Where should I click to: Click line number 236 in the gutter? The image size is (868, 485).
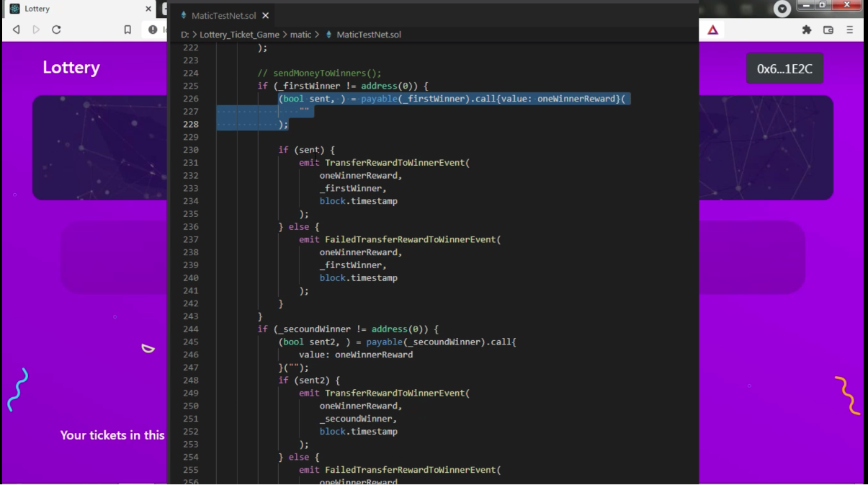(190, 226)
